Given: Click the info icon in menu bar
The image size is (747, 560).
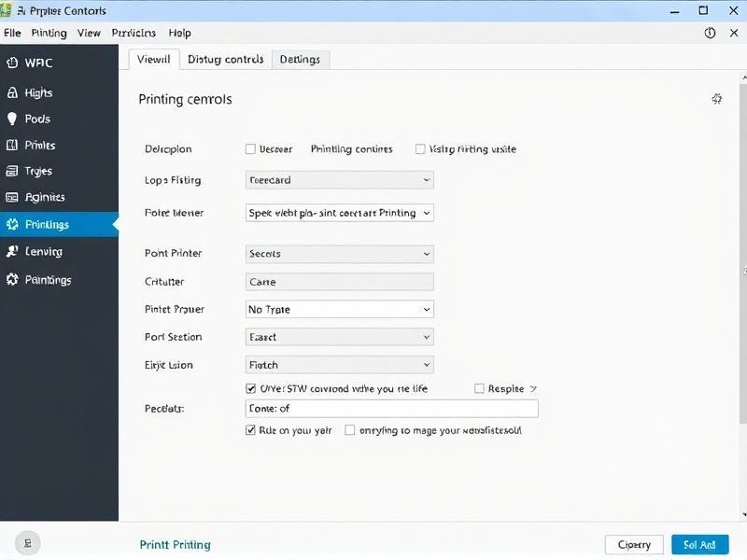Looking at the screenshot, I should (x=710, y=33).
